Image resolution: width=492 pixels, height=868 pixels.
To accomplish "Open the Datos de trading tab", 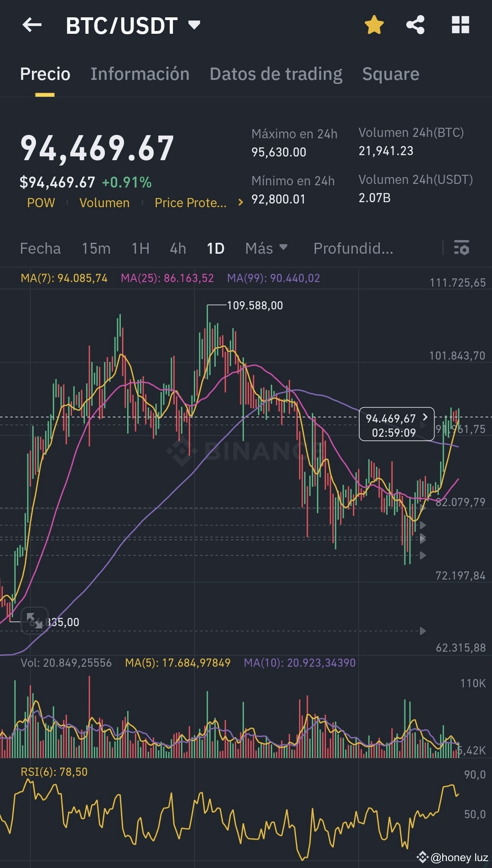I will pyautogui.click(x=276, y=74).
